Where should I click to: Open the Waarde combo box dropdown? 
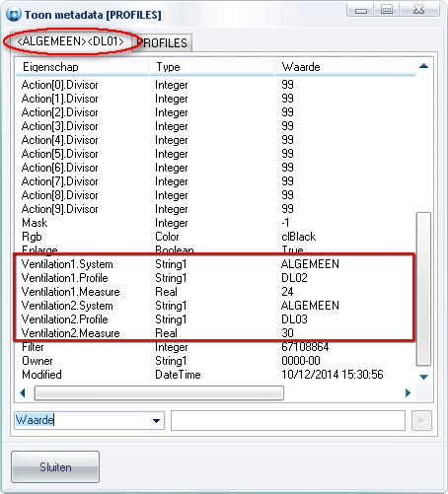tap(157, 420)
